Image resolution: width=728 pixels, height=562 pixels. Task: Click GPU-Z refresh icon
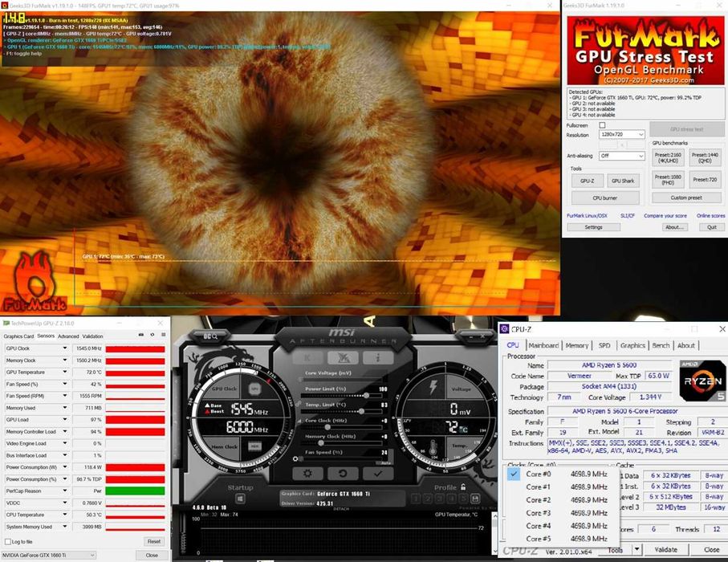click(x=152, y=335)
